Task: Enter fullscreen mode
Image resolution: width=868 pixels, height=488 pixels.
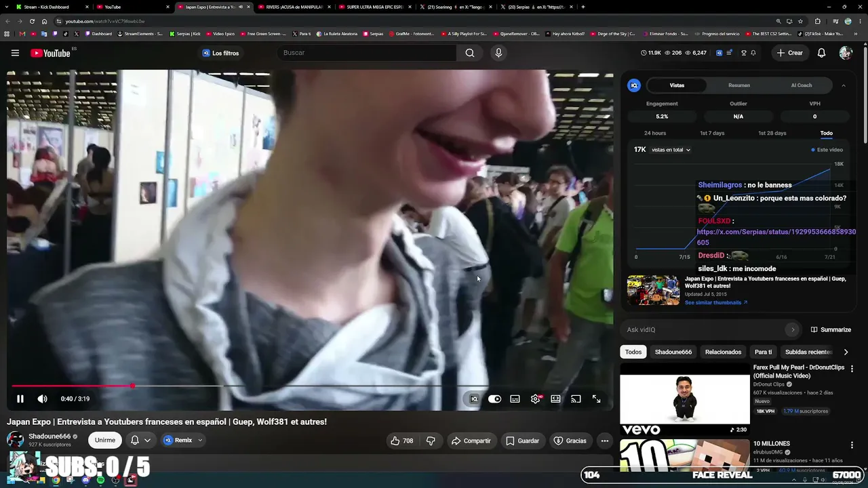Action: pyautogui.click(x=596, y=399)
